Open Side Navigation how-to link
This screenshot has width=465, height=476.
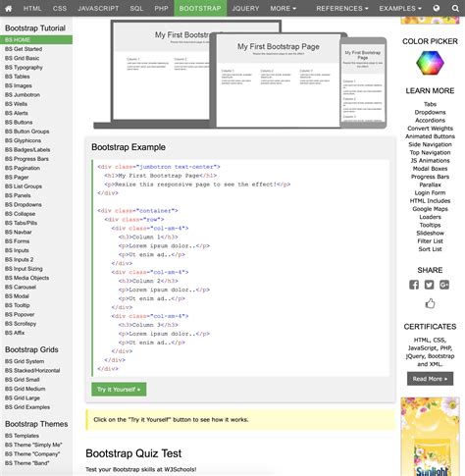pos(430,144)
